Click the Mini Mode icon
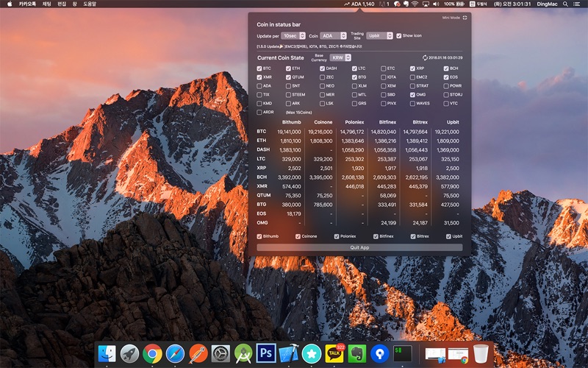588x368 pixels. pos(465,17)
